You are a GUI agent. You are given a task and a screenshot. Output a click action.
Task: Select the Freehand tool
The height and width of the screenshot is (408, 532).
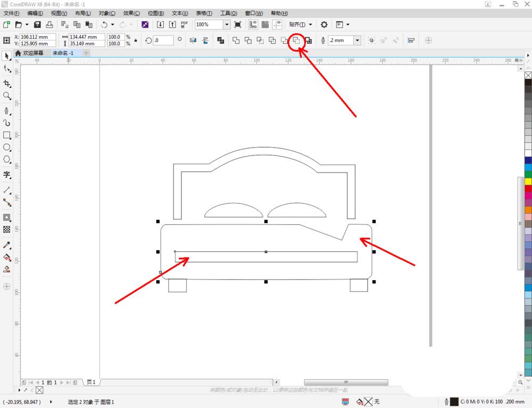click(x=6, y=111)
